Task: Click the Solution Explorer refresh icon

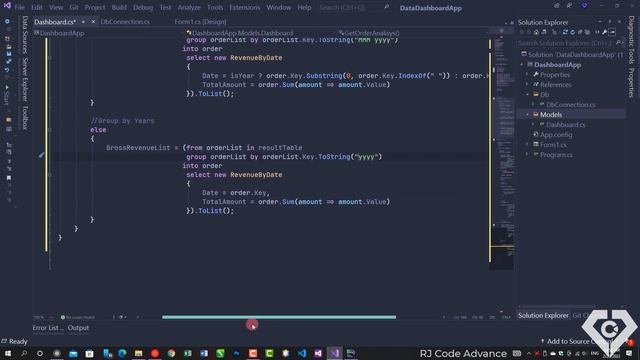Action: point(573,32)
